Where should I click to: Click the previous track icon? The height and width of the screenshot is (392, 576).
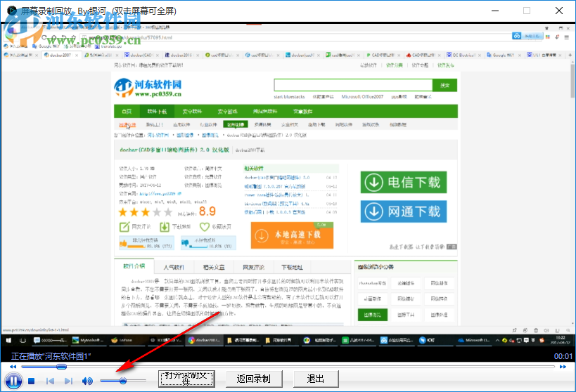[x=51, y=381]
